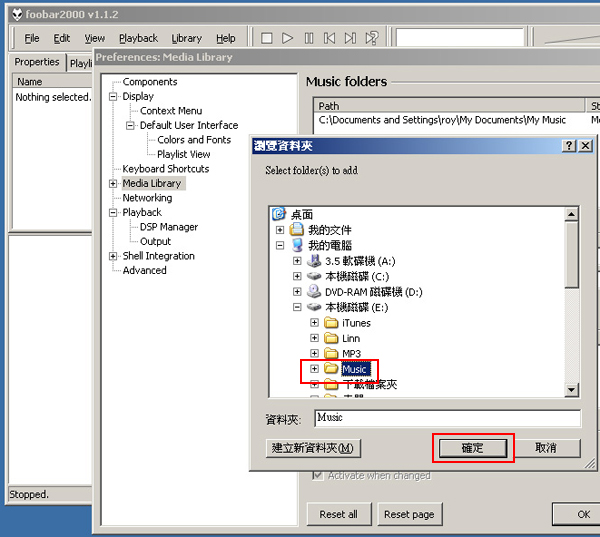Click the My Computer icon in tree
The height and width of the screenshot is (537, 600).
click(297, 245)
